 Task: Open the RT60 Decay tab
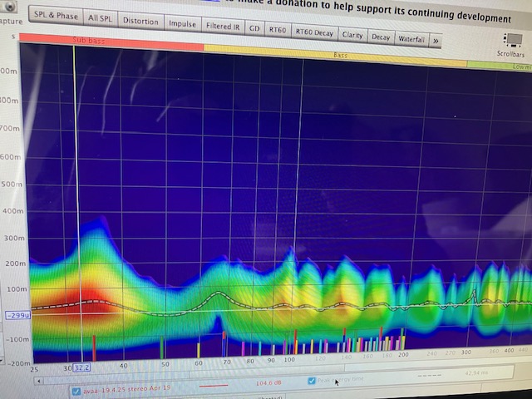[x=313, y=32]
